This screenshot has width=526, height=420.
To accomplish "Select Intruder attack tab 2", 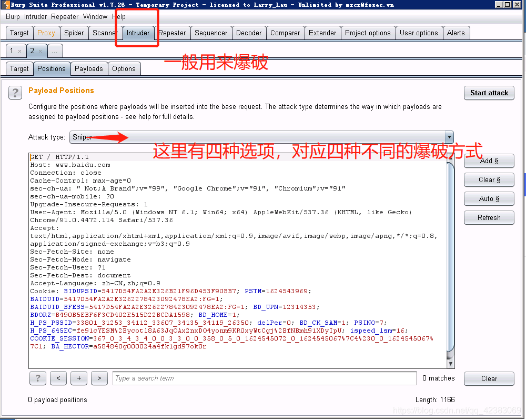I will (32, 51).
